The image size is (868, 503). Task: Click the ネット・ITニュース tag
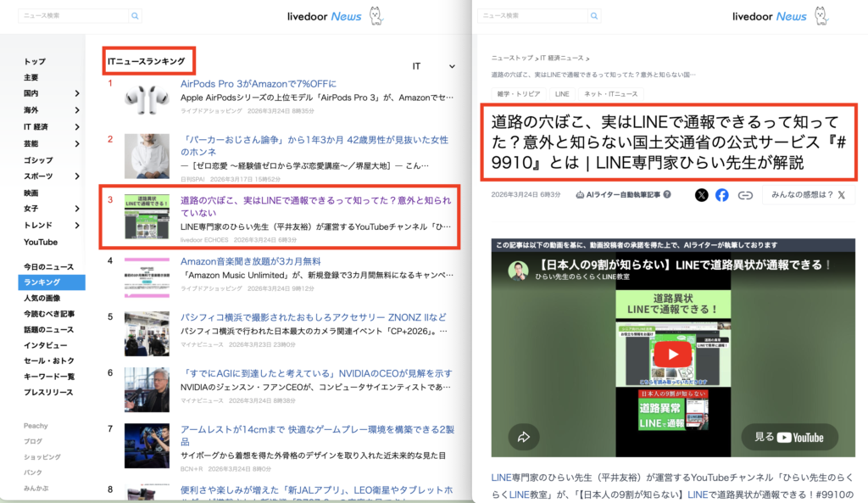pyautogui.click(x=611, y=94)
